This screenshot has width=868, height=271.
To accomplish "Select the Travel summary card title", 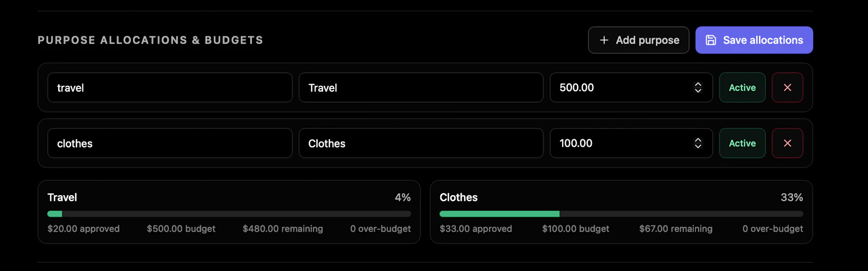I will [62, 197].
